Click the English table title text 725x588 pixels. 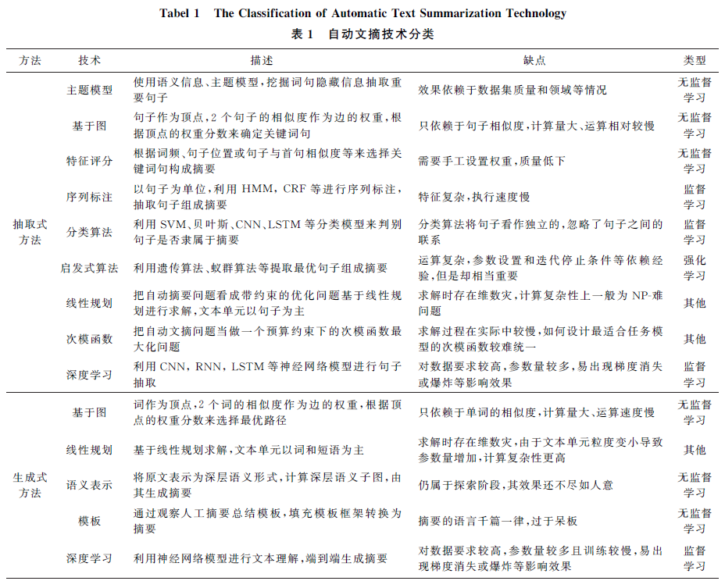(363, 13)
